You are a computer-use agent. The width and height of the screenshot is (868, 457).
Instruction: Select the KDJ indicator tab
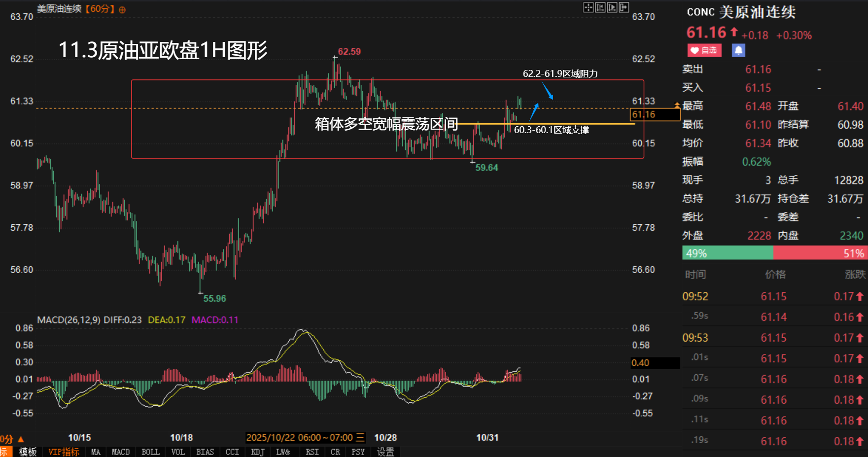coord(258,452)
